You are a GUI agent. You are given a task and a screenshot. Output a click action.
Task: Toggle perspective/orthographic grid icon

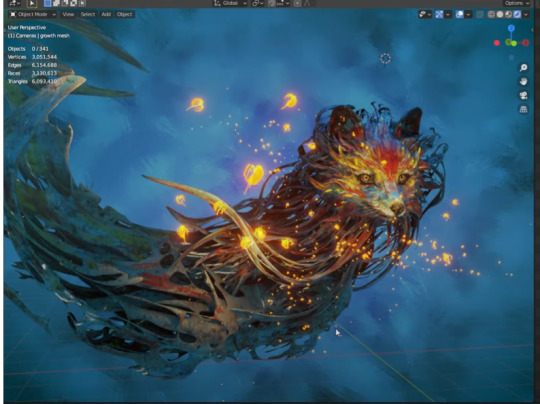click(x=523, y=109)
